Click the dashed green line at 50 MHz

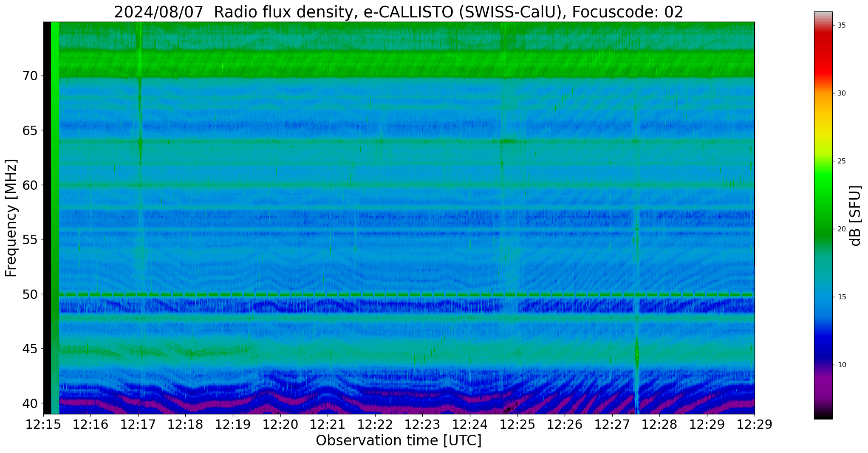click(x=407, y=294)
